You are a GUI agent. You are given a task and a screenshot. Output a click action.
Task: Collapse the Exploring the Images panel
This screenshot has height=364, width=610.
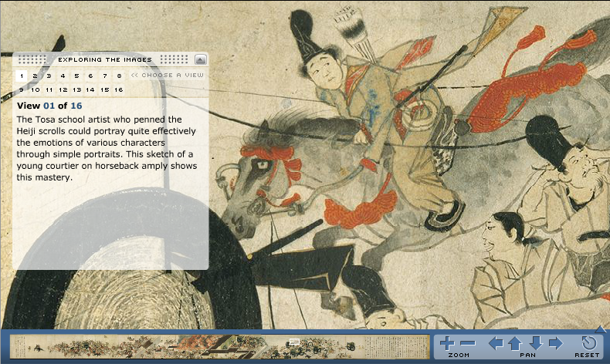click(200, 60)
